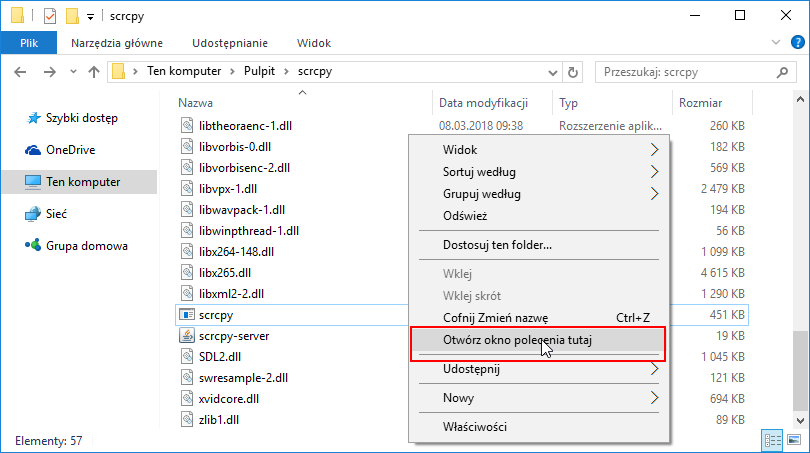Expand the chevron after Pulpit breadcrumb

(286, 71)
